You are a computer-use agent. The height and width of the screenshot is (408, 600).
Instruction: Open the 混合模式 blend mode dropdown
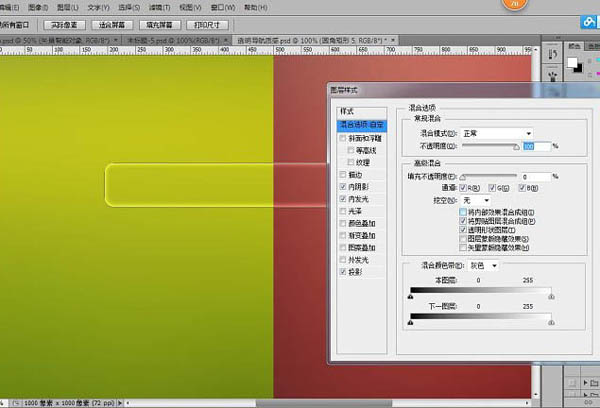pyautogui.click(x=497, y=134)
